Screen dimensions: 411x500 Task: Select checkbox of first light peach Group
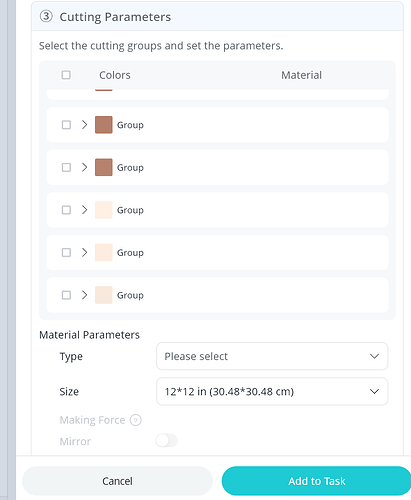pos(66,210)
